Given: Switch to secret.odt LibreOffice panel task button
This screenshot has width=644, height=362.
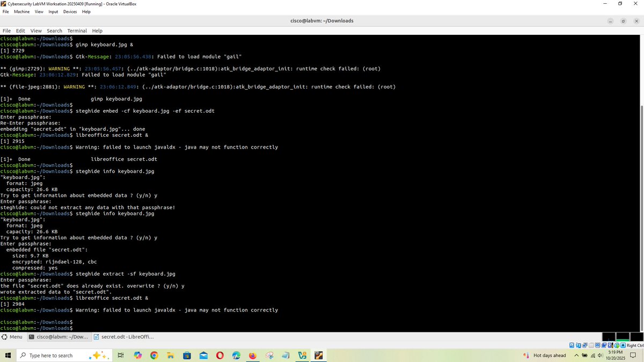Looking at the screenshot, I should [123, 337].
